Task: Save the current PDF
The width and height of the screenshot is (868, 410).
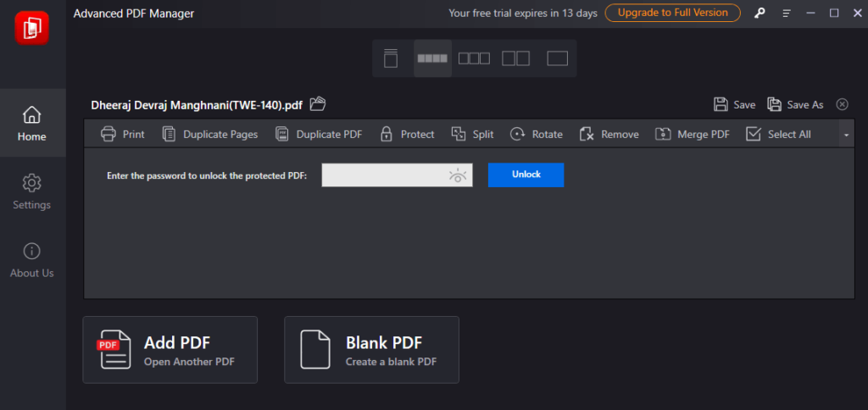Action: 734,104
